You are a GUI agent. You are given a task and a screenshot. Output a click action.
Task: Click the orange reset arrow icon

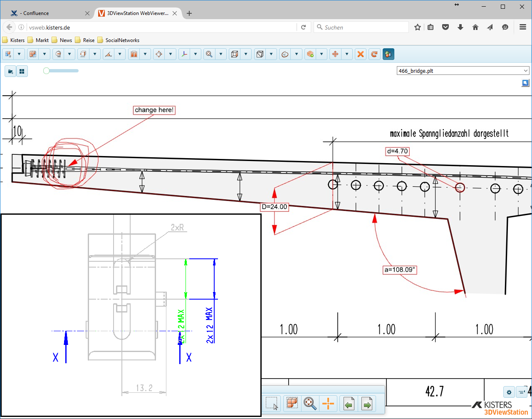click(x=374, y=54)
